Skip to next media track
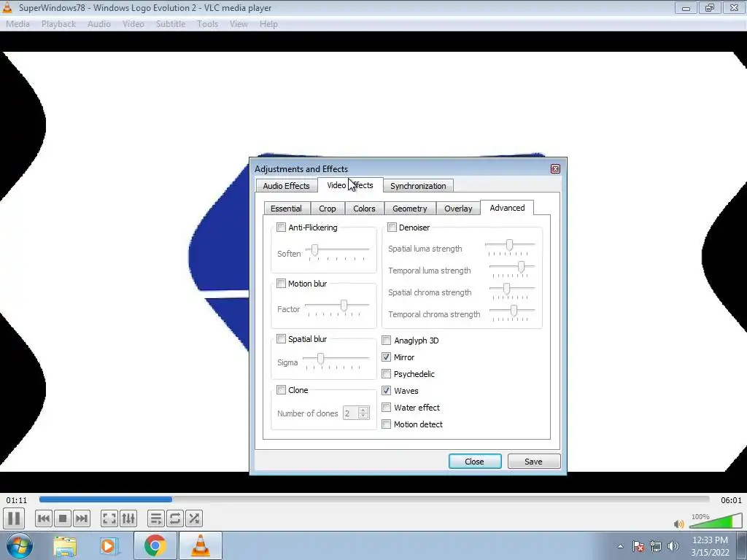 click(82, 518)
